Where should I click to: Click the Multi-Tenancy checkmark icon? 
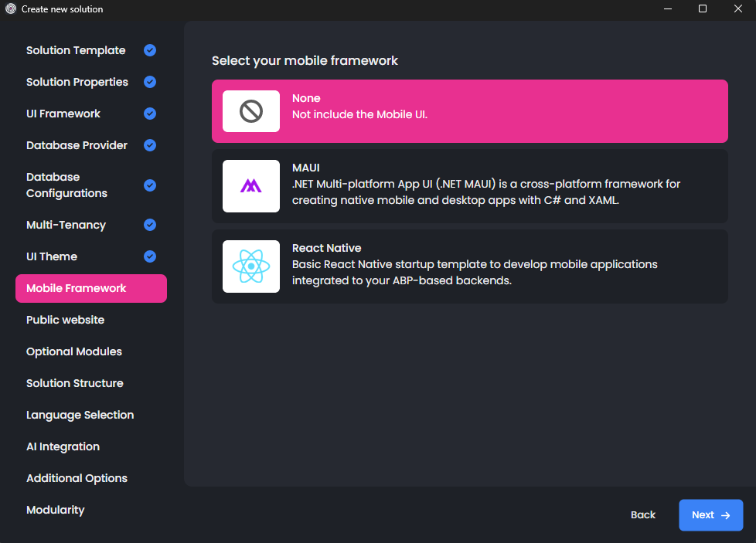point(150,225)
